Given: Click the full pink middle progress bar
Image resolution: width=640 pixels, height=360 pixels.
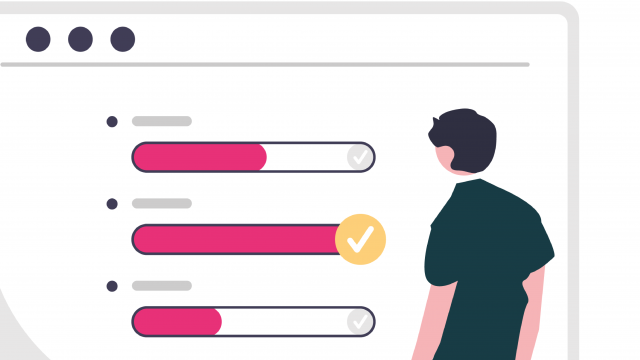Looking at the screenshot, I should click(x=236, y=239).
